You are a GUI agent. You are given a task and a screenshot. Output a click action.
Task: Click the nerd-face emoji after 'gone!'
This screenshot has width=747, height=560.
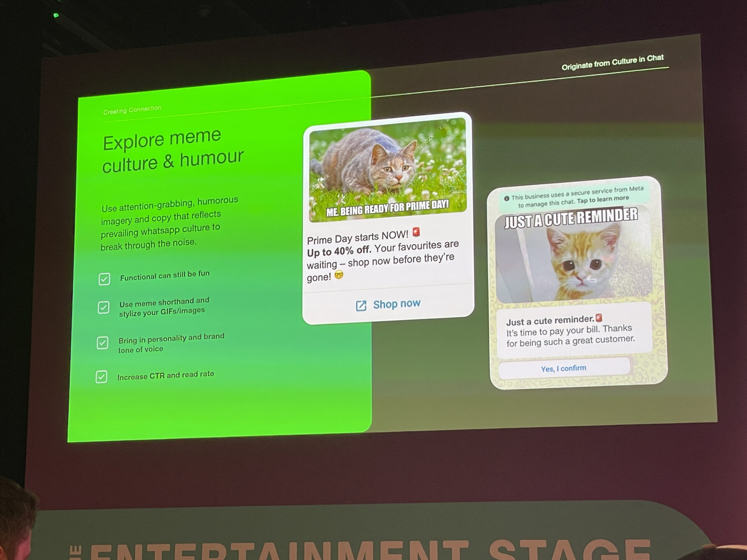(x=339, y=275)
